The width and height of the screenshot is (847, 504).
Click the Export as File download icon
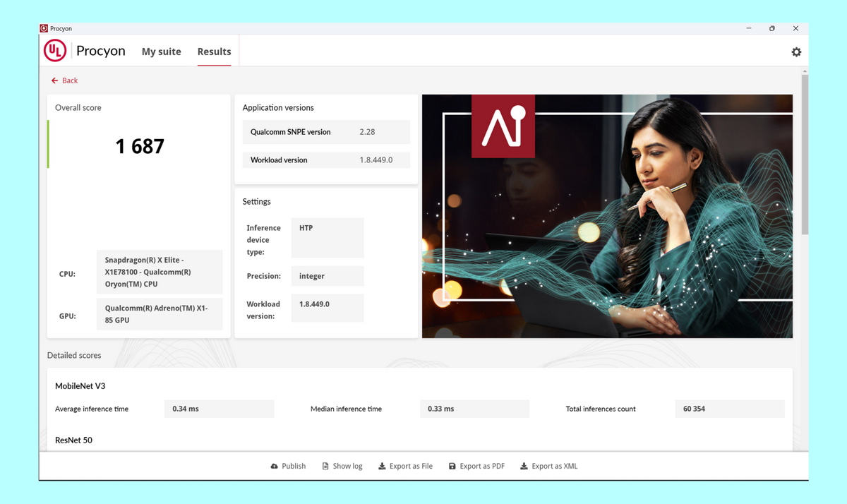click(382, 466)
